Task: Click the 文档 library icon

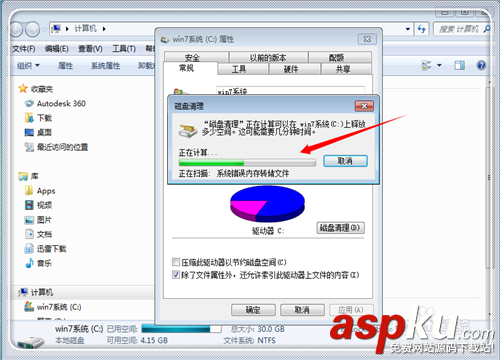Action: coord(29,234)
